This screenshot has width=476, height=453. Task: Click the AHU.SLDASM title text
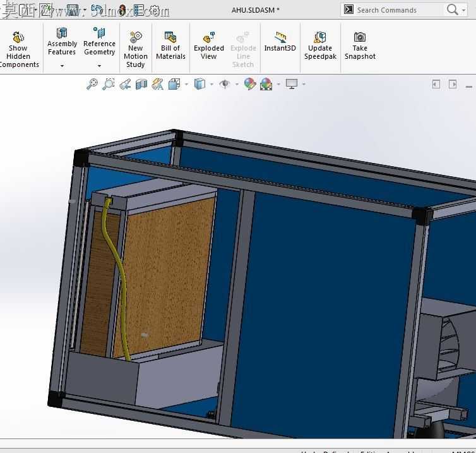coord(255,10)
